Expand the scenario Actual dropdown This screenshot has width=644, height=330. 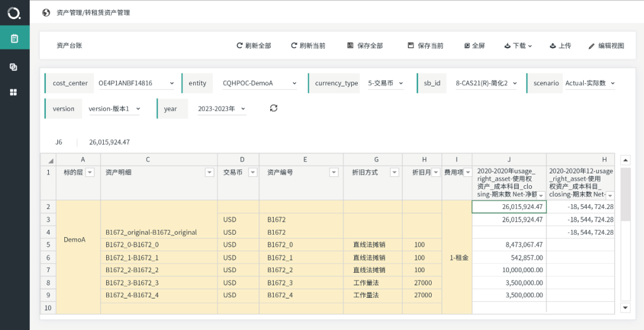click(x=612, y=83)
